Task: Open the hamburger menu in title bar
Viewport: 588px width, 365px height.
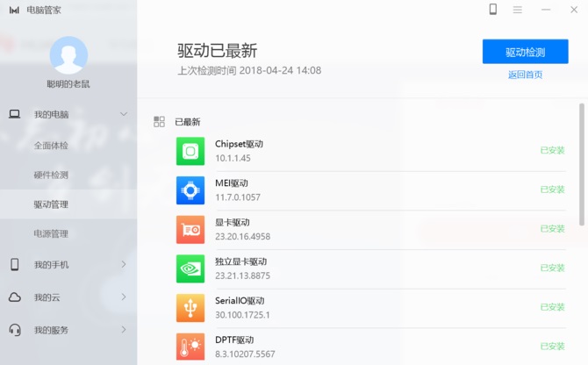Action: [x=518, y=10]
